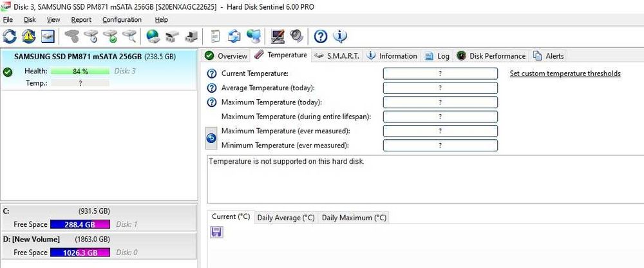
Task: Switch to the S.M.A.R.T. tab
Action: 337,56
